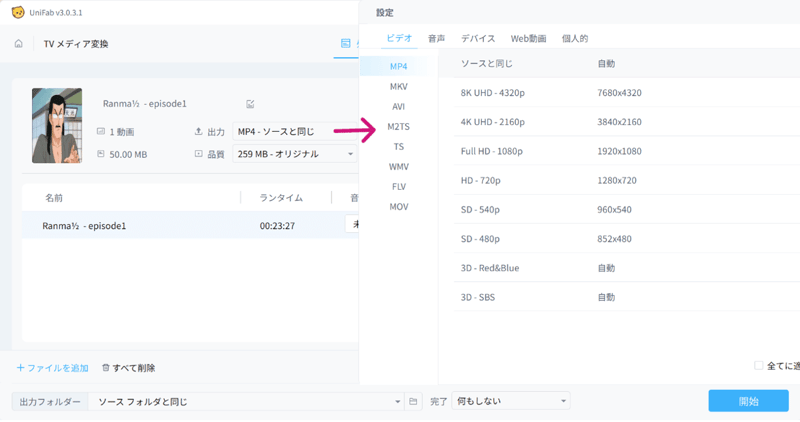
Task: Select the Ranma½ - episode1 list row
Action: coord(190,225)
